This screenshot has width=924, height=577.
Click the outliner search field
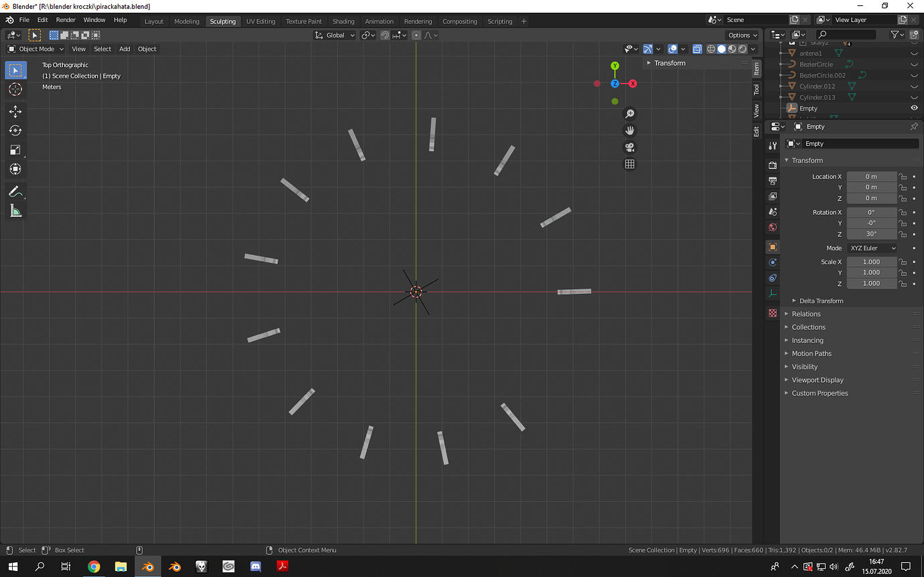coord(846,35)
